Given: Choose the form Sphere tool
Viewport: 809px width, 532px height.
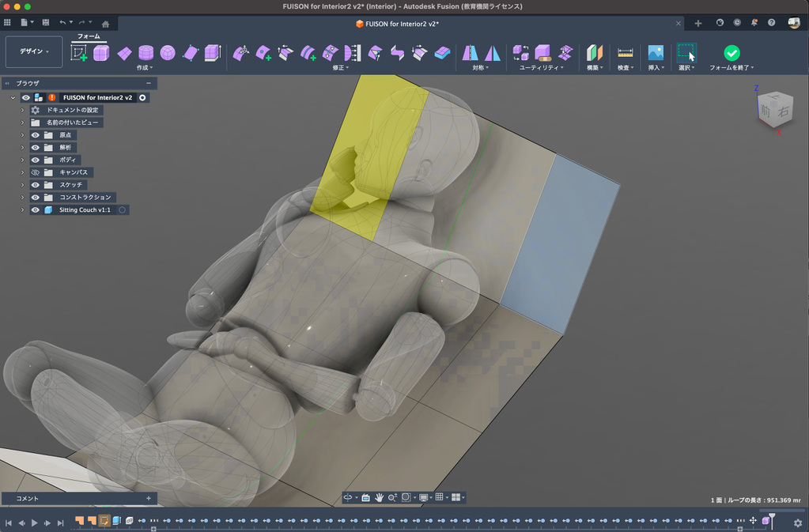Looking at the screenshot, I should [x=168, y=53].
